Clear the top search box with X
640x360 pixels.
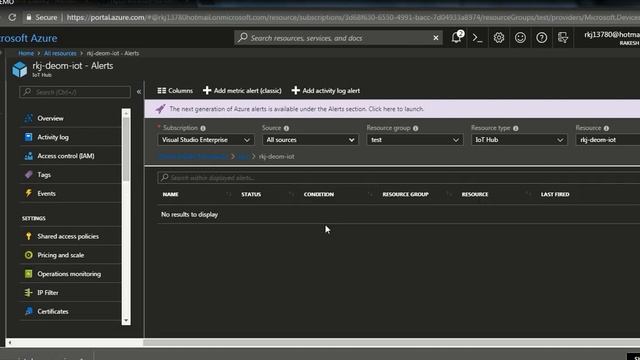436,38
